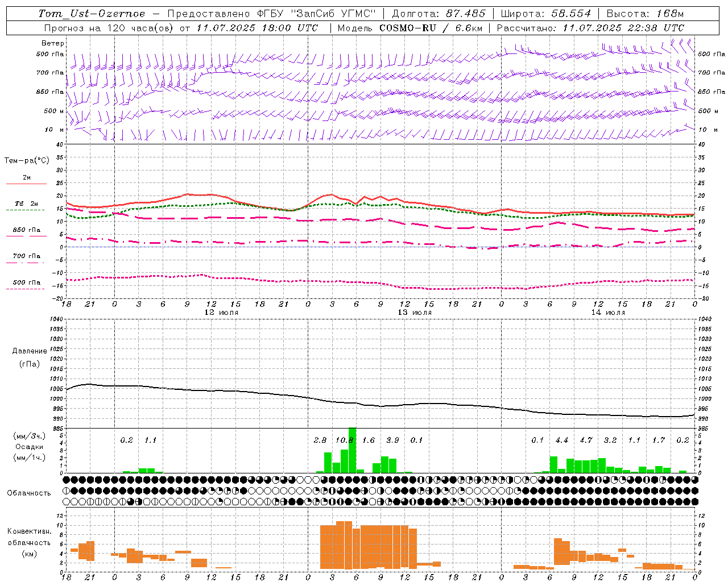Click the solid red line sample under '2м'
The image size is (728, 582).
coord(26,184)
